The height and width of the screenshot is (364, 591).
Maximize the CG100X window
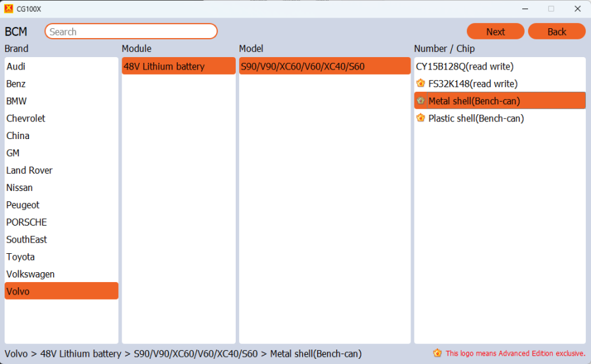(551, 9)
